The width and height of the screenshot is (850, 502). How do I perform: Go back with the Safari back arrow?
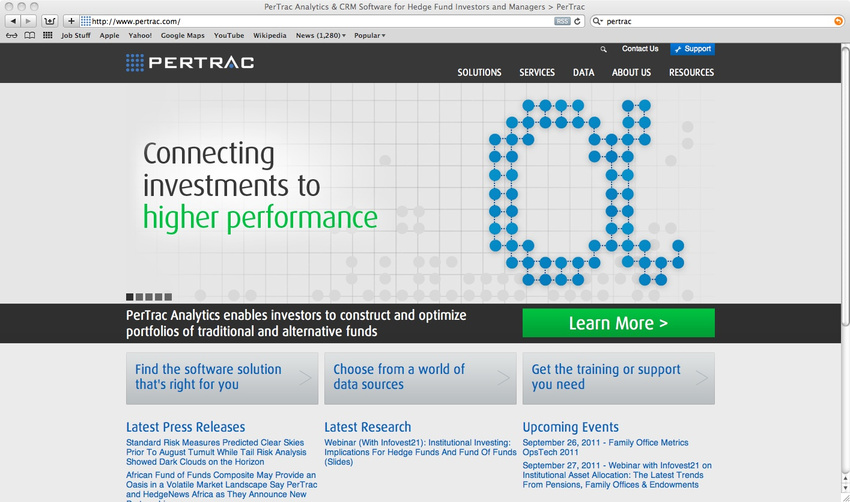(13, 21)
